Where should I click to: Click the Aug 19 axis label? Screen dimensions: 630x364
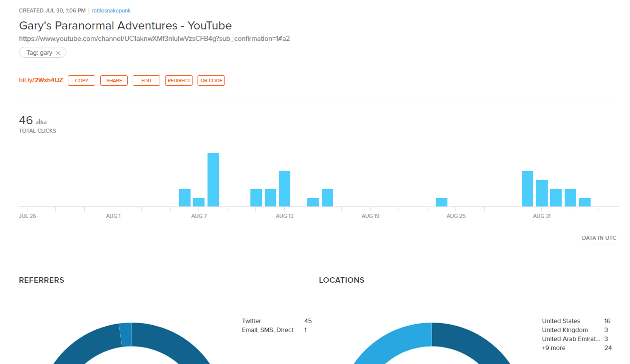371,216
